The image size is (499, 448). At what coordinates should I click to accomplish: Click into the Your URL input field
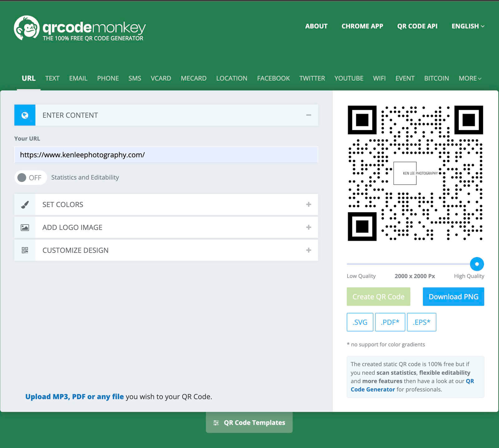[166, 155]
